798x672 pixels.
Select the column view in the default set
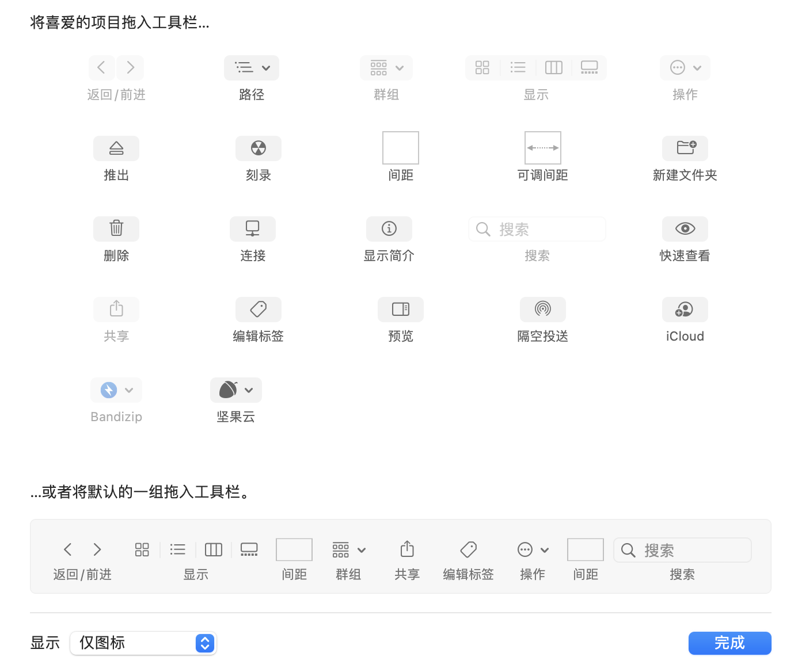pos(214,549)
